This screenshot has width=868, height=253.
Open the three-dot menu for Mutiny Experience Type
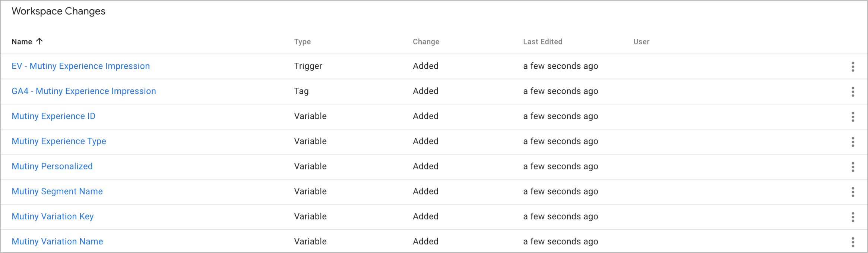853,141
